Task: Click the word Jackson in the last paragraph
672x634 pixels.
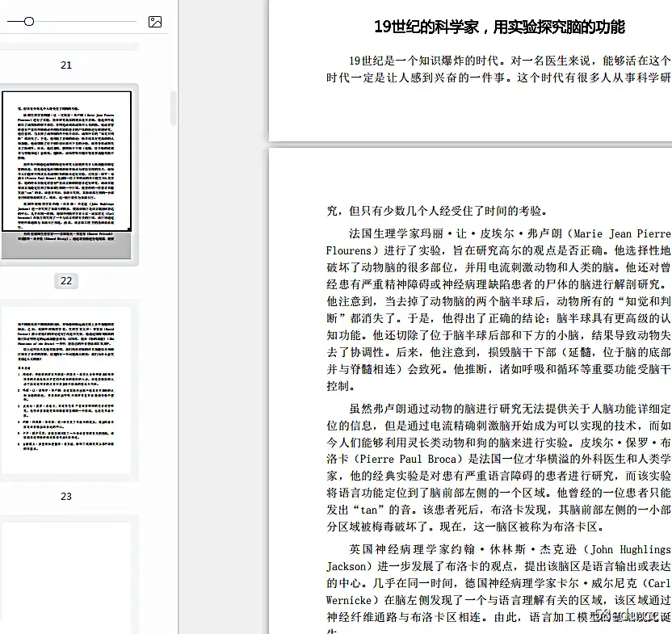Action: pos(346,567)
